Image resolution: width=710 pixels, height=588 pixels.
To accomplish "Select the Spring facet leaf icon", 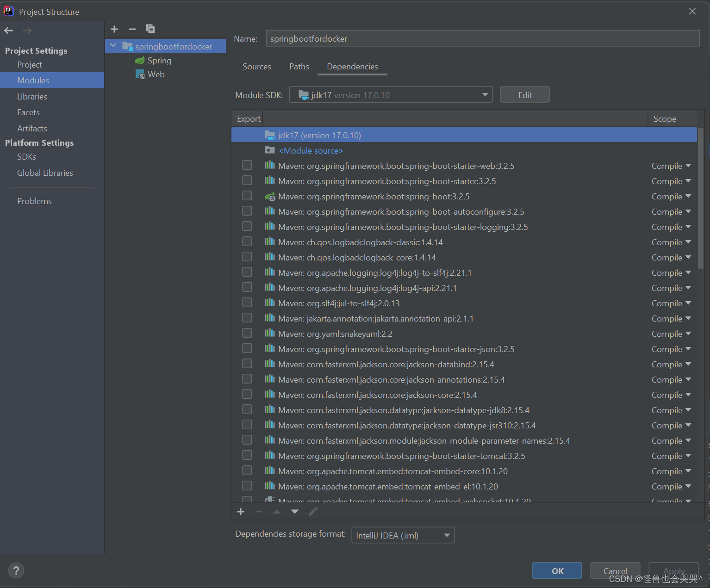I will (x=140, y=60).
